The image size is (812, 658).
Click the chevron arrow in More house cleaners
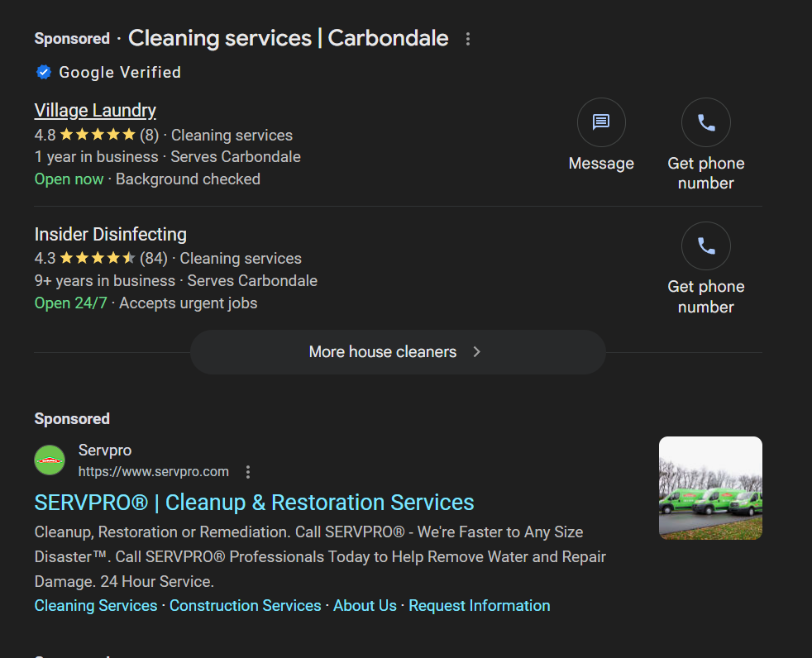(x=477, y=352)
